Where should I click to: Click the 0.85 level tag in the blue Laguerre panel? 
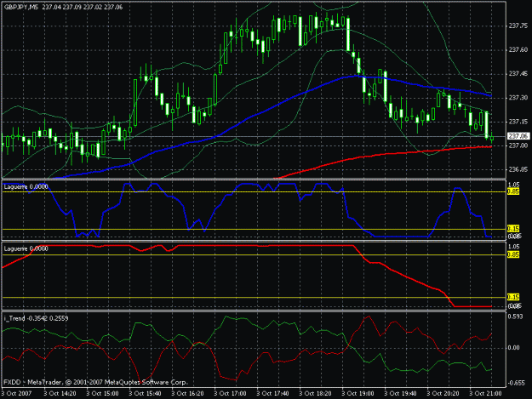(x=513, y=192)
